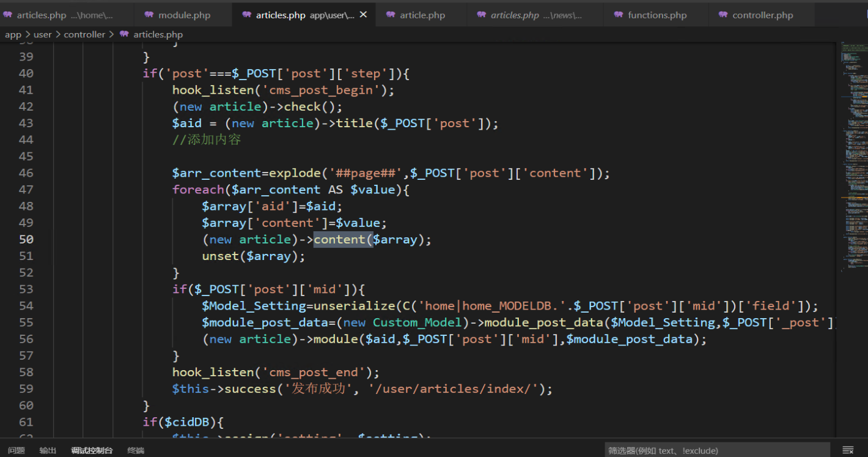
Task: Click the PHP icon on functions.php tab
Action: click(619, 15)
